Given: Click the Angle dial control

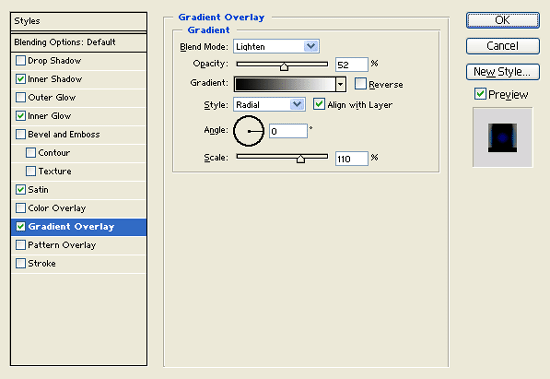Looking at the screenshot, I should click(249, 131).
